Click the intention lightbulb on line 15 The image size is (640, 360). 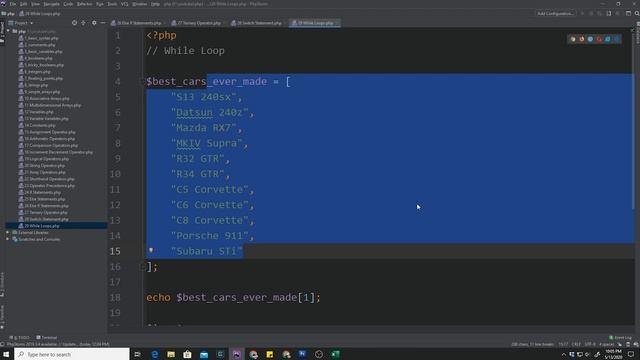151,250
